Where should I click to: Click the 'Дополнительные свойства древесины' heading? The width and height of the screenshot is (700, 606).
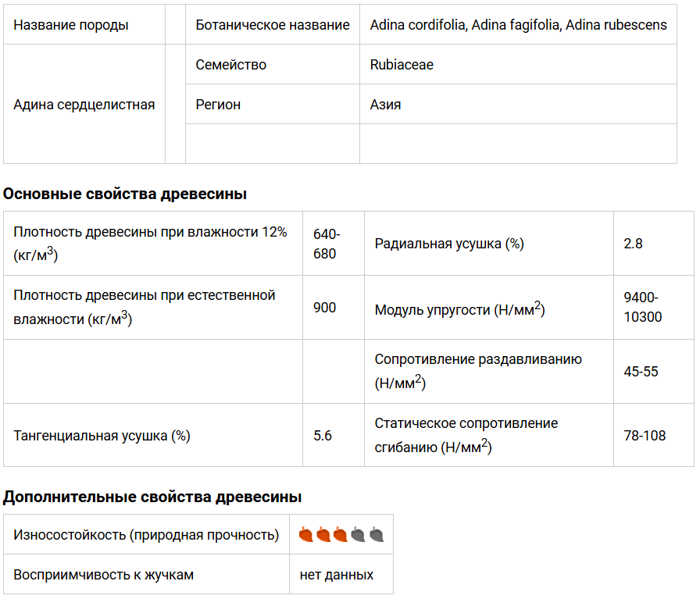coord(152,497)
